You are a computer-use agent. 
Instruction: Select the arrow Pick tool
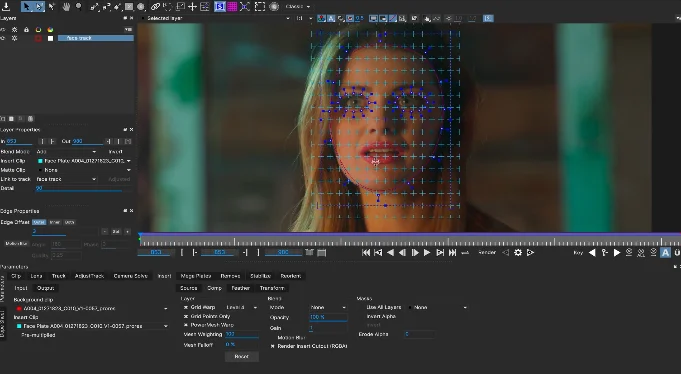[x=27, y=6]
